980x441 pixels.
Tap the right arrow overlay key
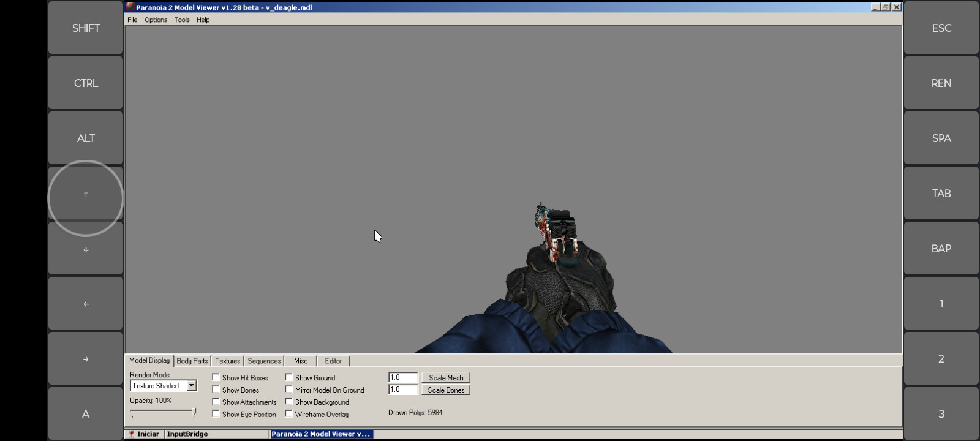(86, 359)
